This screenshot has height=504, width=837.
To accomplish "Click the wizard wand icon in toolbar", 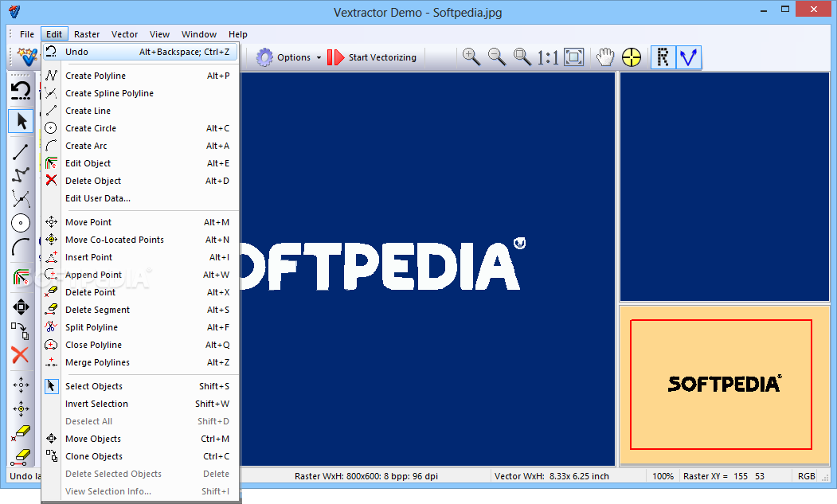I will [x=26, y=57].
